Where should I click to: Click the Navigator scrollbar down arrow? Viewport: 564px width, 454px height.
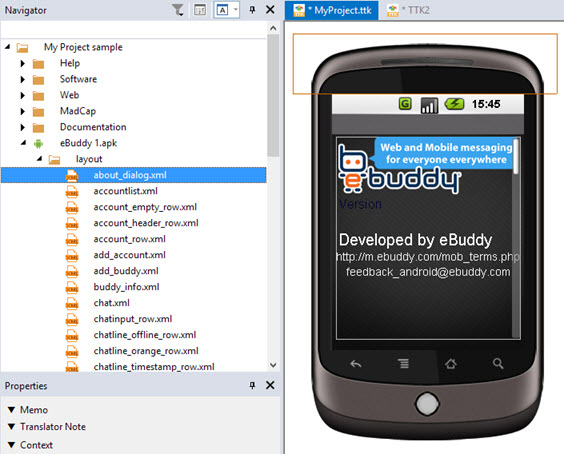273,365
